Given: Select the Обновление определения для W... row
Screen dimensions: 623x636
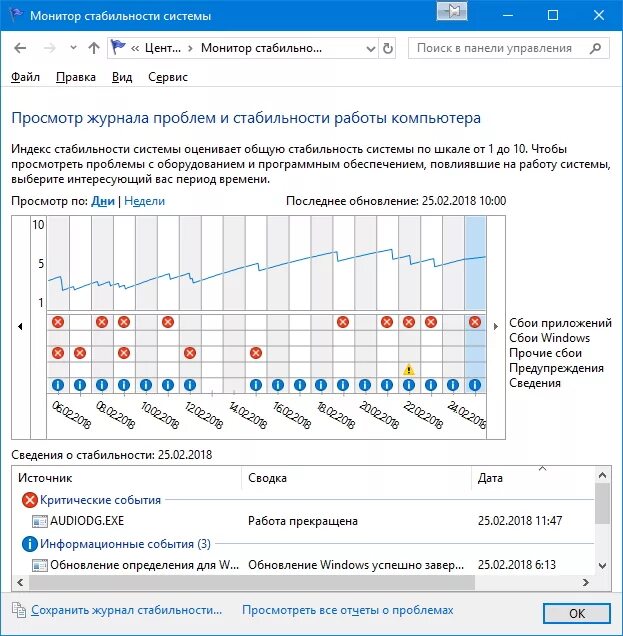Looking at the screenshot, I should [303, 565].
